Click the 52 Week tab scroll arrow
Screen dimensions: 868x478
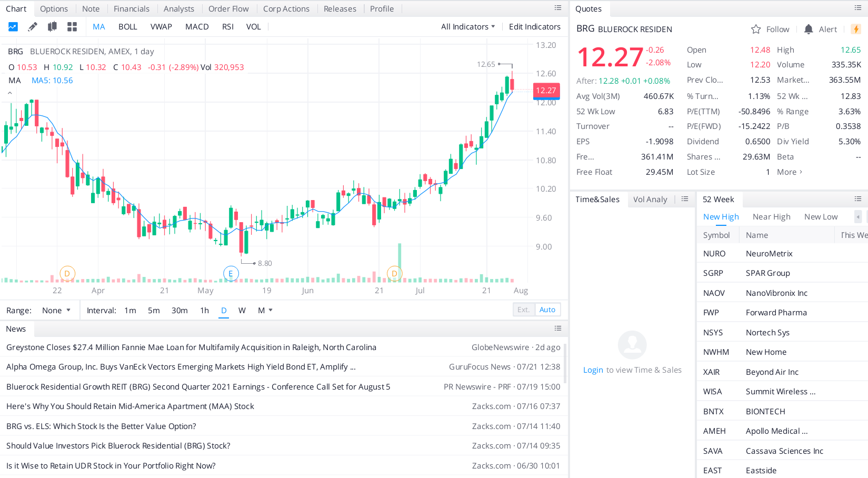point(858,216)
